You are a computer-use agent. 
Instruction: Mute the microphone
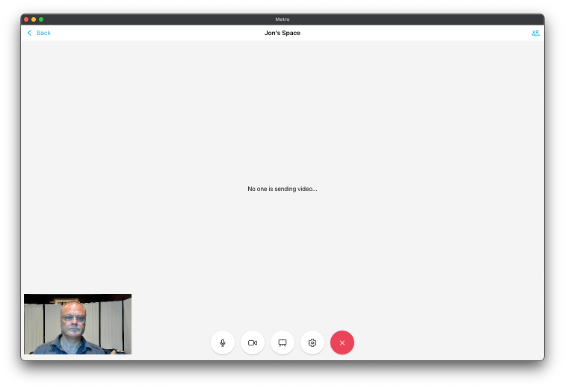223,343
